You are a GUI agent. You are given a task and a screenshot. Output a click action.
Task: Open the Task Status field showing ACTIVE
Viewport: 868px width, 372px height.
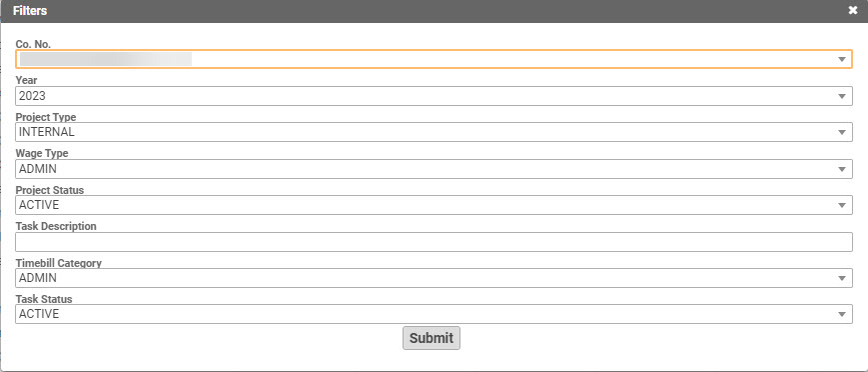(x=434, y=314)
